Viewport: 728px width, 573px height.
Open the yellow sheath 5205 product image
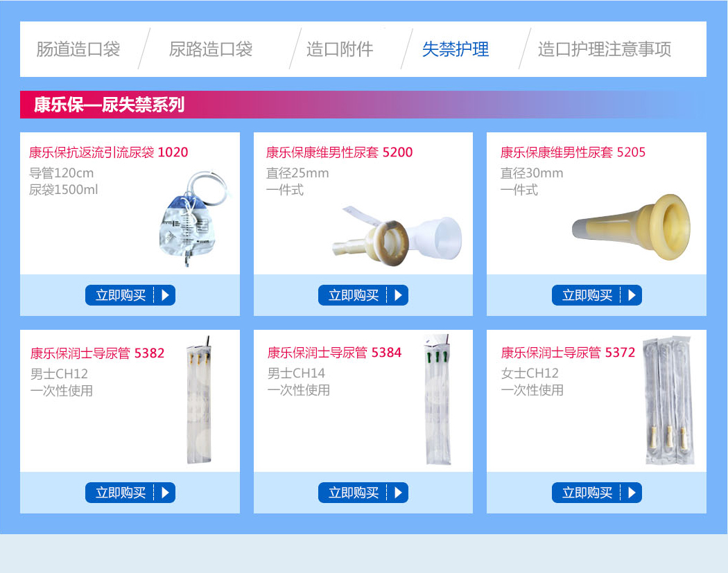coord(631,227)
